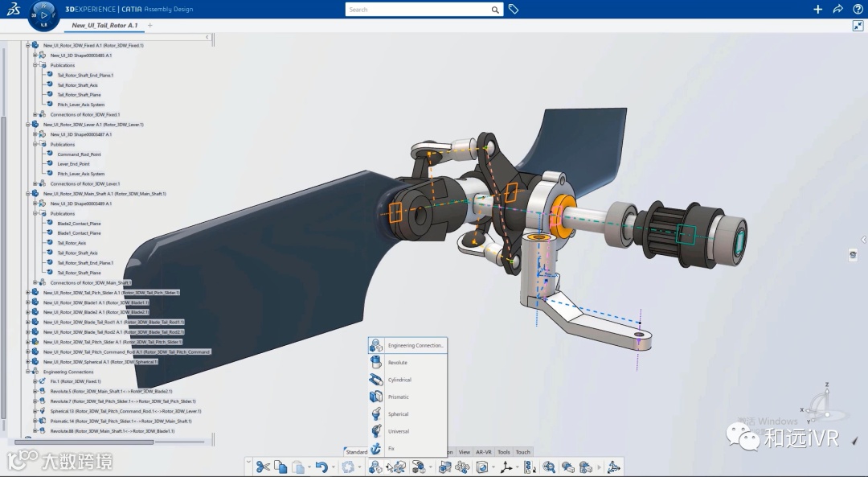Open the Help question mark icon
The width and height of the screenshot is (868, 477).
[x=858, y=10]
